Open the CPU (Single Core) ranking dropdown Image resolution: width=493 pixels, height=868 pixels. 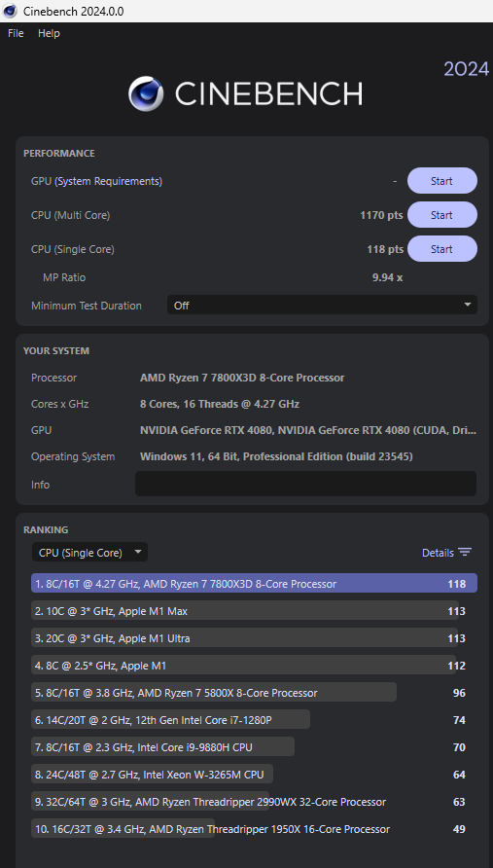coord(89,552)
